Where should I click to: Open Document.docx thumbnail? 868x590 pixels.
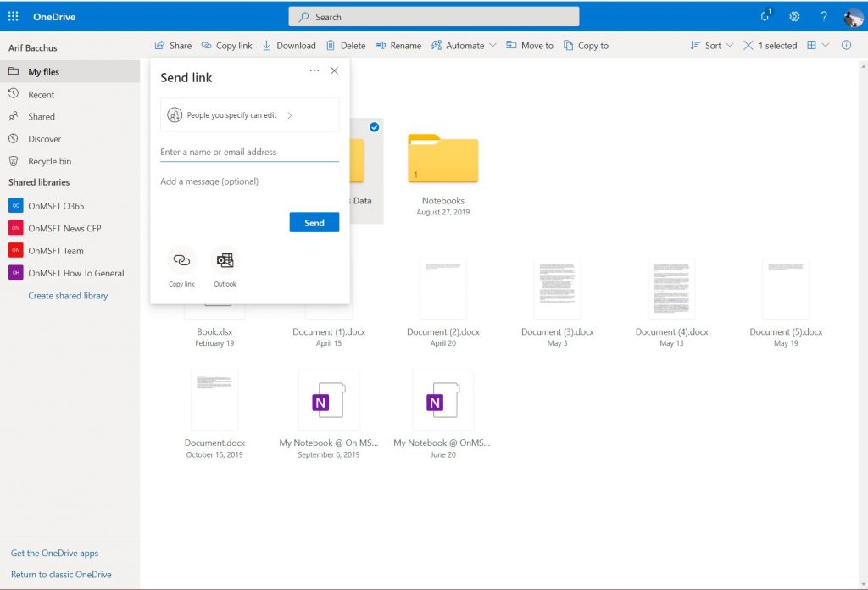(214, 399)
